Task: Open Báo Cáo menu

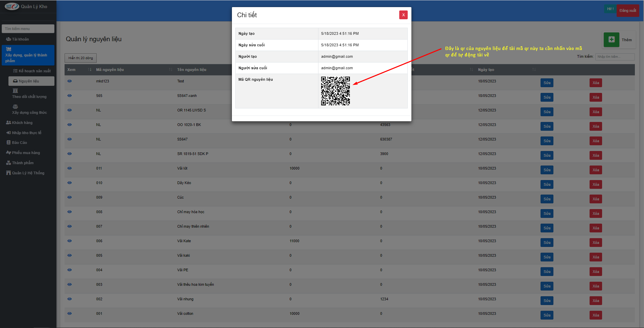Action: tap(28, 143)
